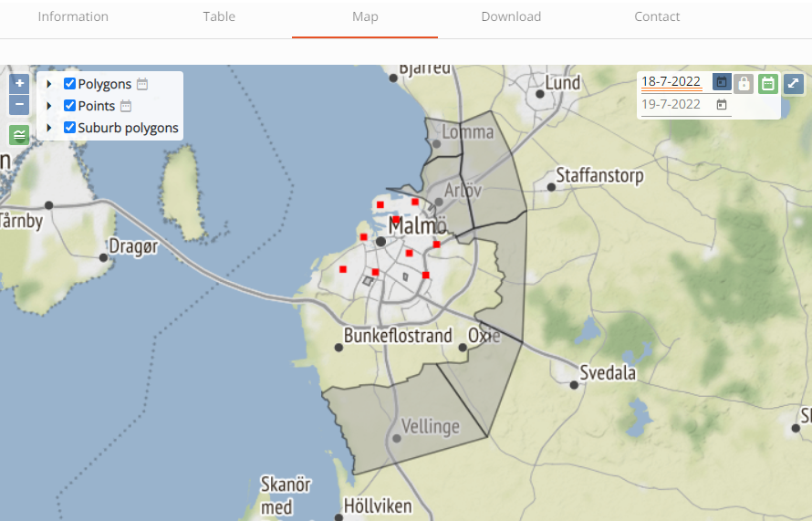Uncheck the Polygons layer checkbox

(70, 83)
